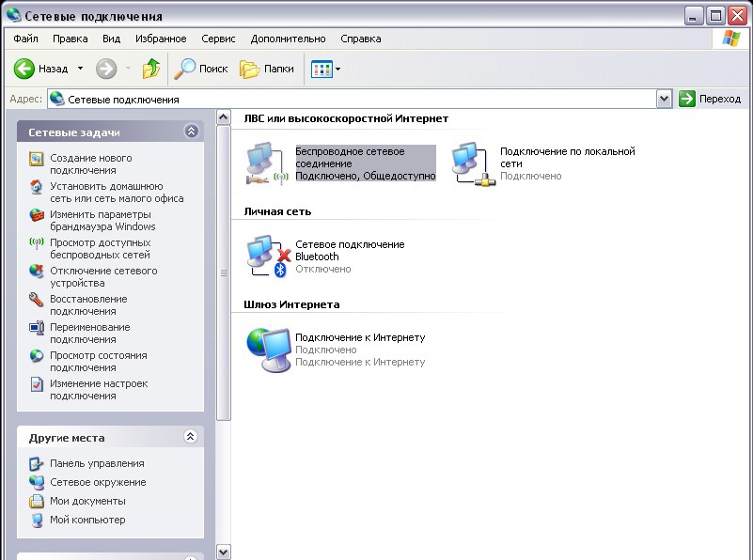Click the Переход (Go) button
Screen dimensions: 753x560
coord(710,99)
